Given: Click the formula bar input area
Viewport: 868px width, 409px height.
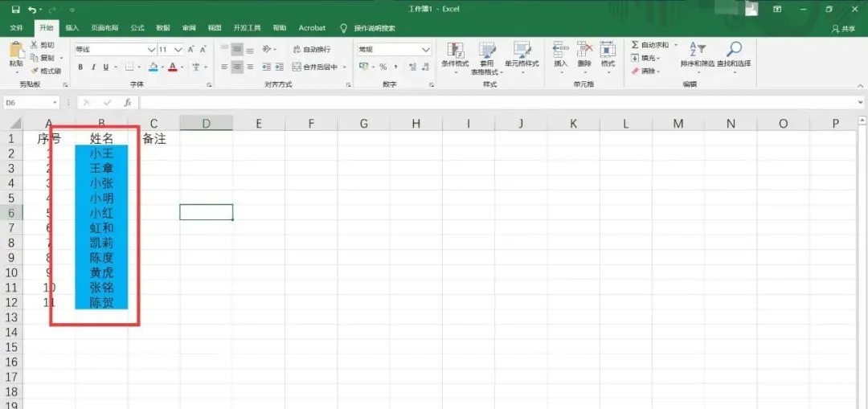Looking at the screenshot, I should (497, 102).
